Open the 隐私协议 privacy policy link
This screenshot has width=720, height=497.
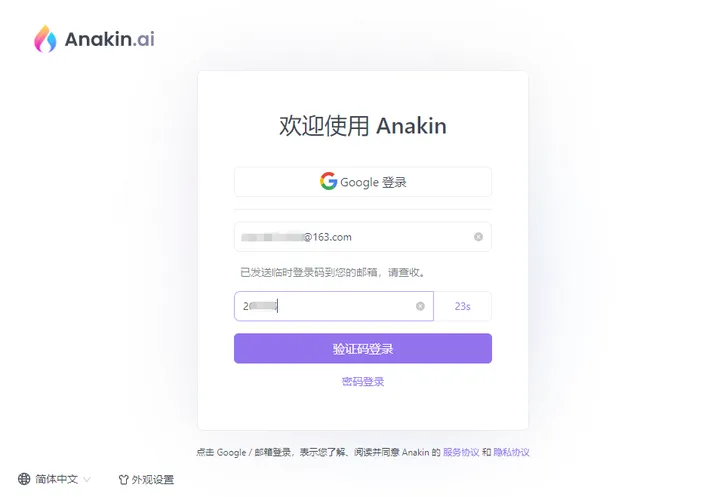click(511, 452)
